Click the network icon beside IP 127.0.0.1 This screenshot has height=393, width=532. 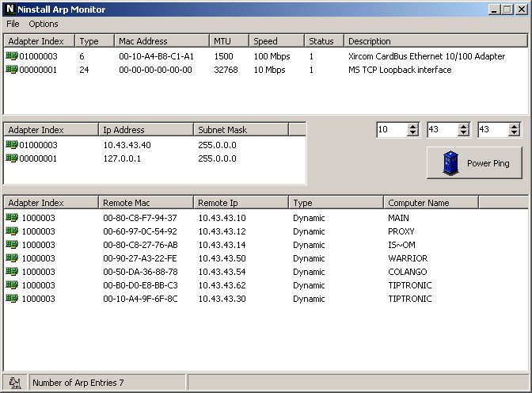12,158
